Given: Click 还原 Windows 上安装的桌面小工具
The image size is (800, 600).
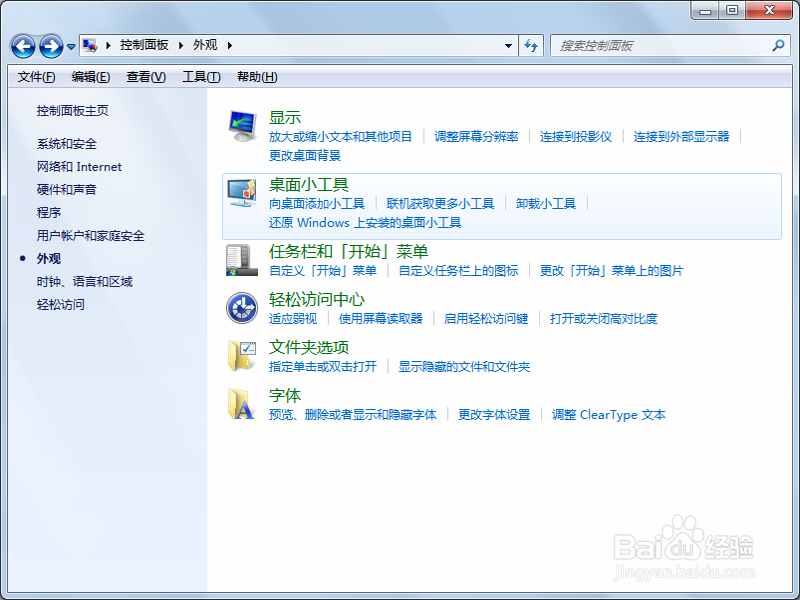Looking at the screenshot, I should click(365, 223).
